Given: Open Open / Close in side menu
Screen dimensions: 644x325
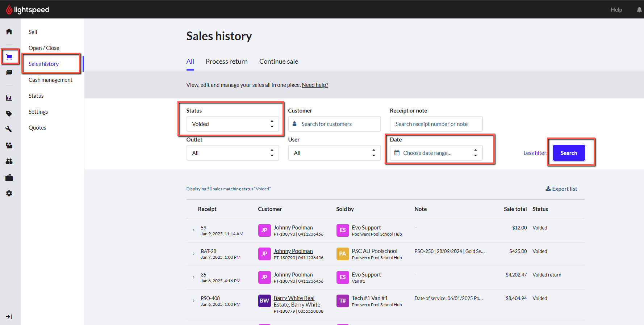Looking at the screenshot, I should click(44, 48).
